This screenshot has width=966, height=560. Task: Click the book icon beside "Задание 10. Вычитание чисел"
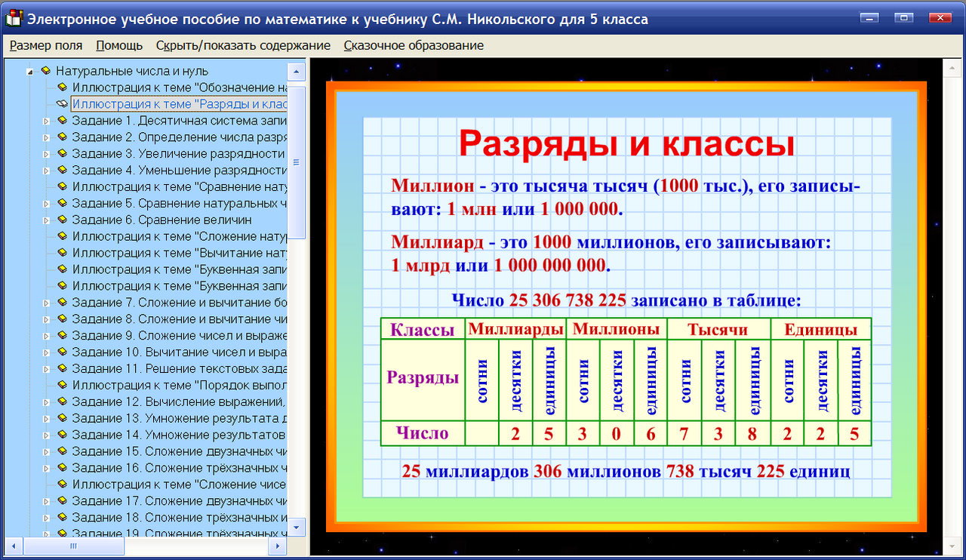pos(63,351)
